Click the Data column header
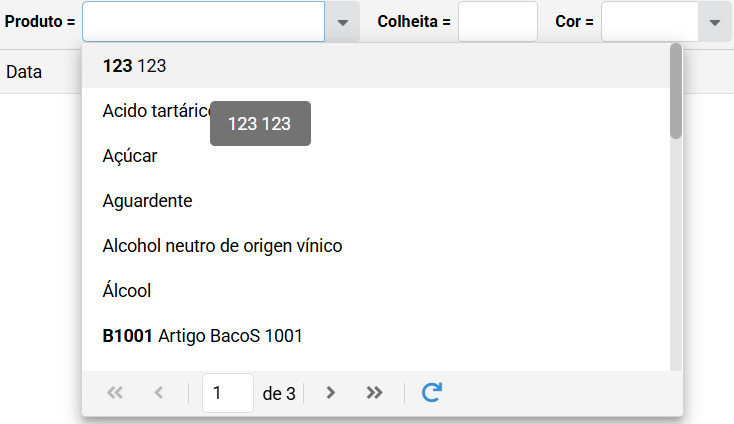734x424 pixels. pos(24,72)
